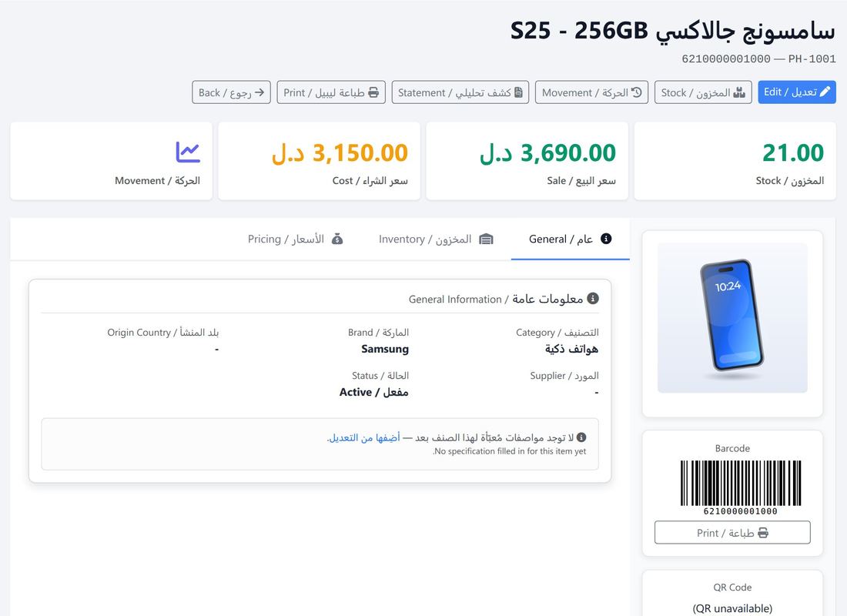Click printer icon on Print label button

(x=373, y=92)
